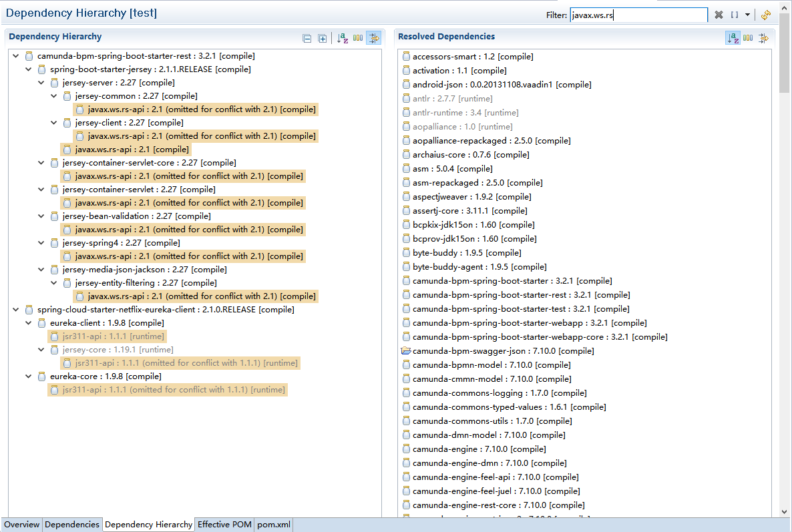This screenshot has height=532, width=792.
Task: Select bcpkix-jdk15on : 1.60 entry
Action: pyautogui.click(x=468, y=225)
